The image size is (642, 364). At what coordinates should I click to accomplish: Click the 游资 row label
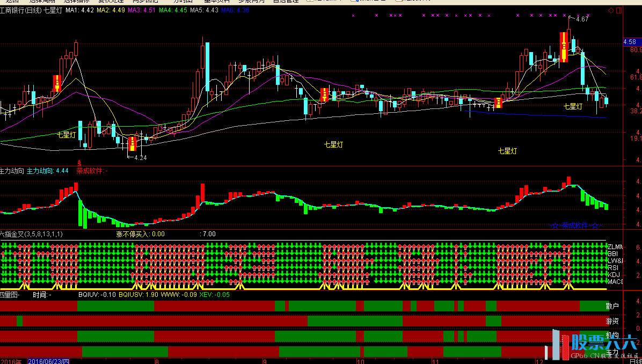coord(612,321)
